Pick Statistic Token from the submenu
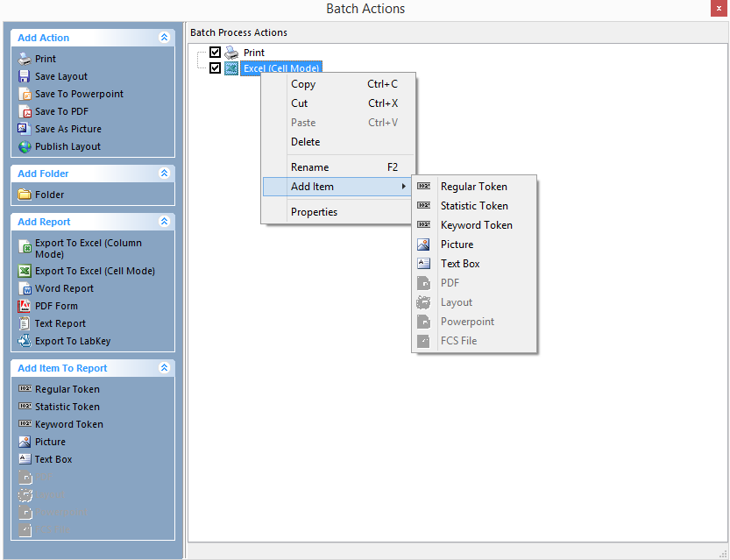Image resolution: width=730 pixels, height=560 pixels. pos(474,206)
